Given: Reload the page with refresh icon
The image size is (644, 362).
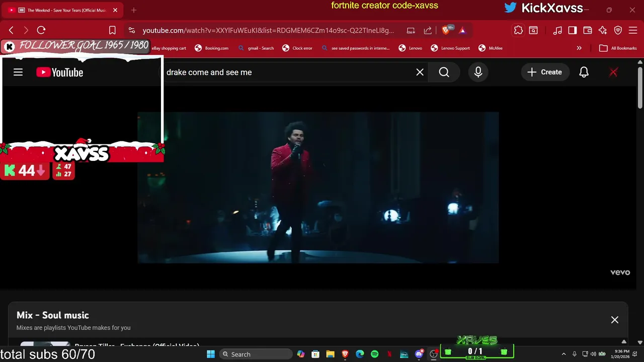Looking at the screenshot, I should (x=41, y=30).
